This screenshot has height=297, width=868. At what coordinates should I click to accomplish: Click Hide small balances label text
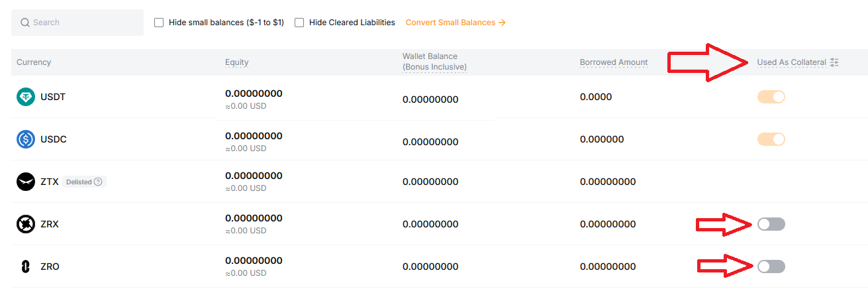click(226, 23)
